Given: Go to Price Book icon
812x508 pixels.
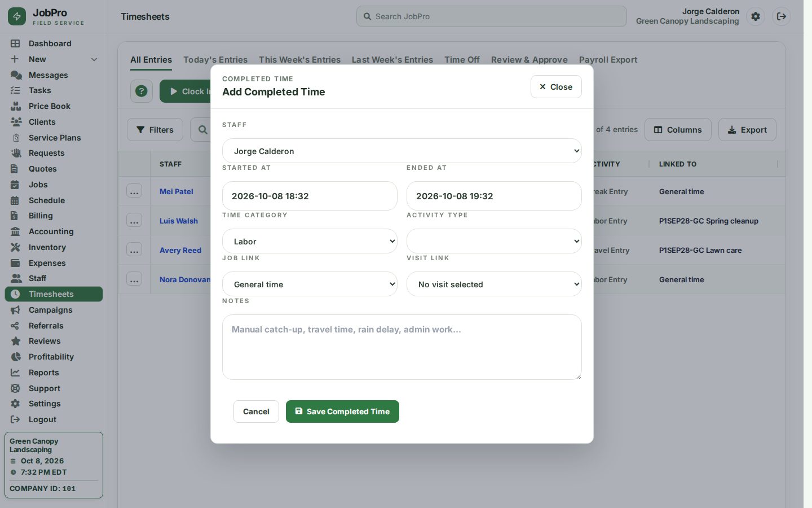Looking at the screenshot, I should pyautogui.click(x=16, y=106).
